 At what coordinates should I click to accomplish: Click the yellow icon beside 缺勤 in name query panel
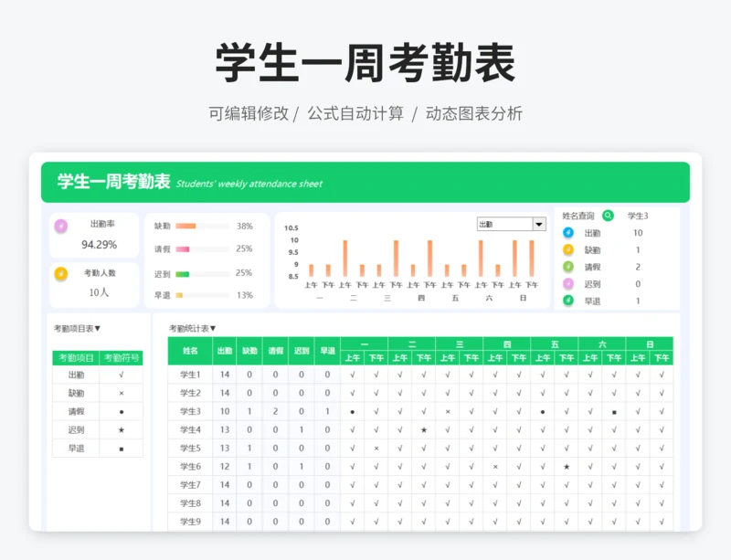point(568,249)
